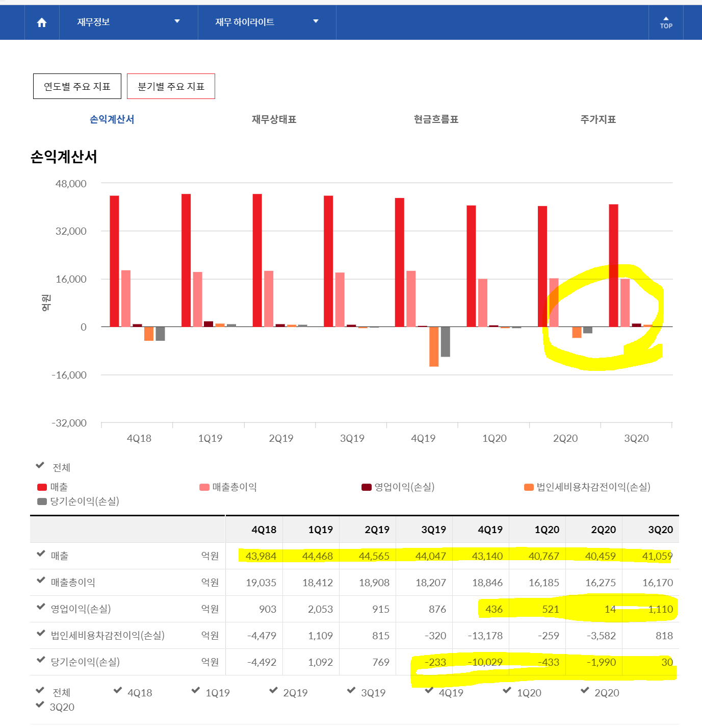Click the 매출총이익 pink legend swatch
Image resolution: width=702 pixels, height=728 pixels.
[204, 487]
